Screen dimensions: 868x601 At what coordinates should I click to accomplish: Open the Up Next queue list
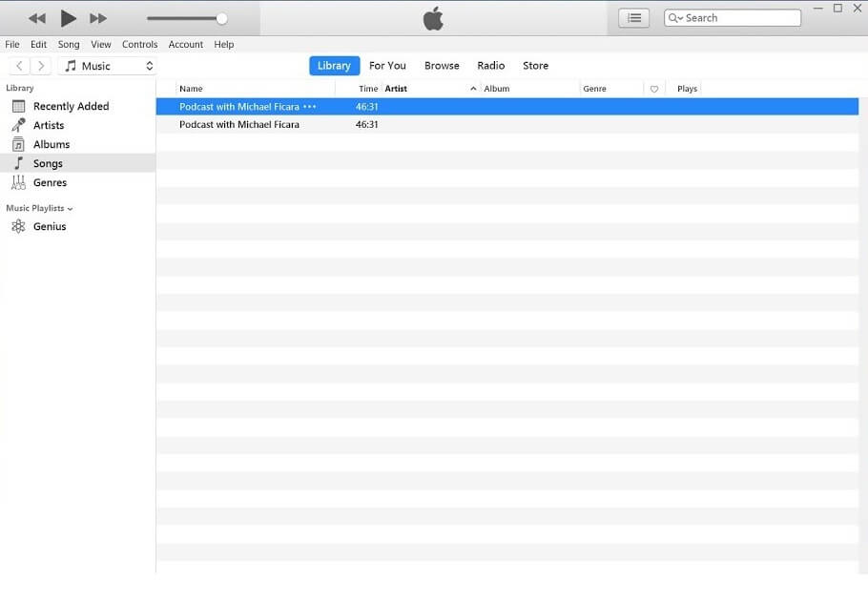coord(633,17)
